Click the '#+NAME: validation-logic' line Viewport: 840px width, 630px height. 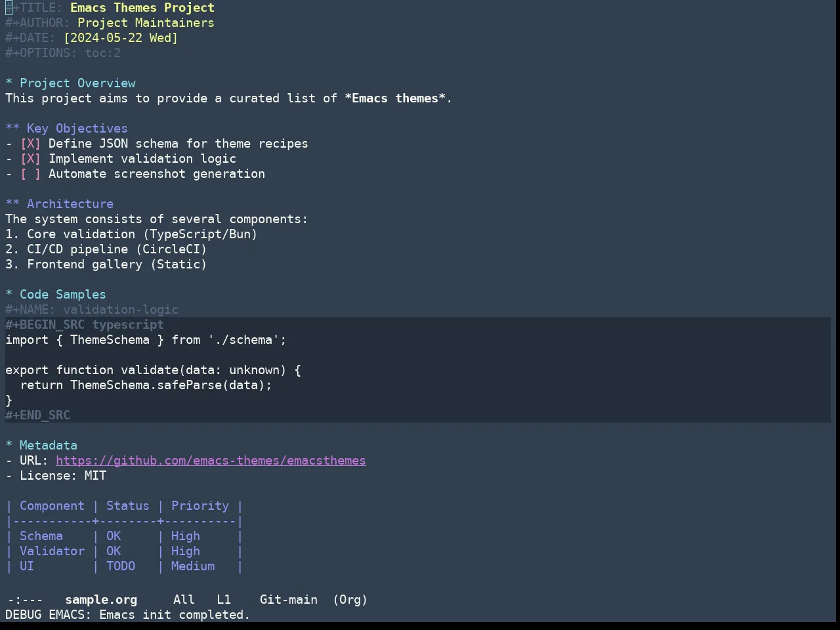(92, 310)
